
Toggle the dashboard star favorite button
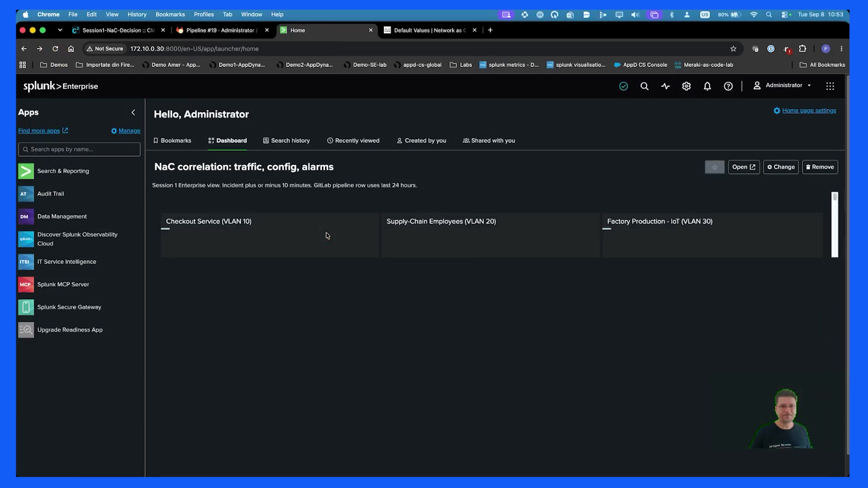[x=714, y=167]
